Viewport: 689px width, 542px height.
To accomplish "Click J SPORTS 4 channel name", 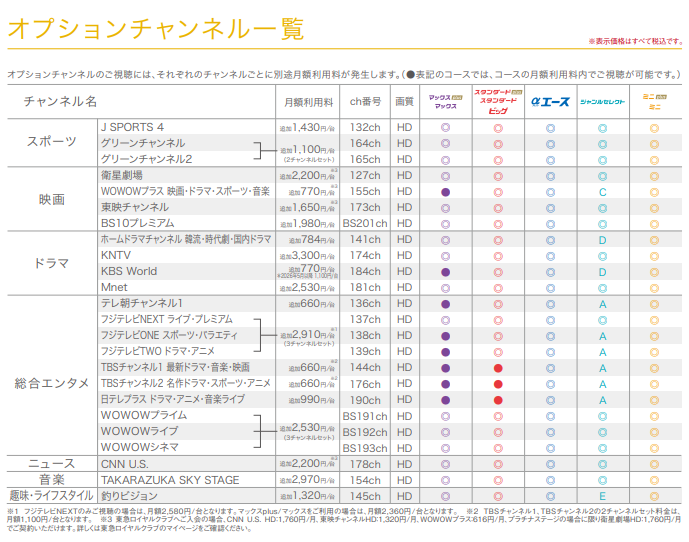I will point(132,127).
